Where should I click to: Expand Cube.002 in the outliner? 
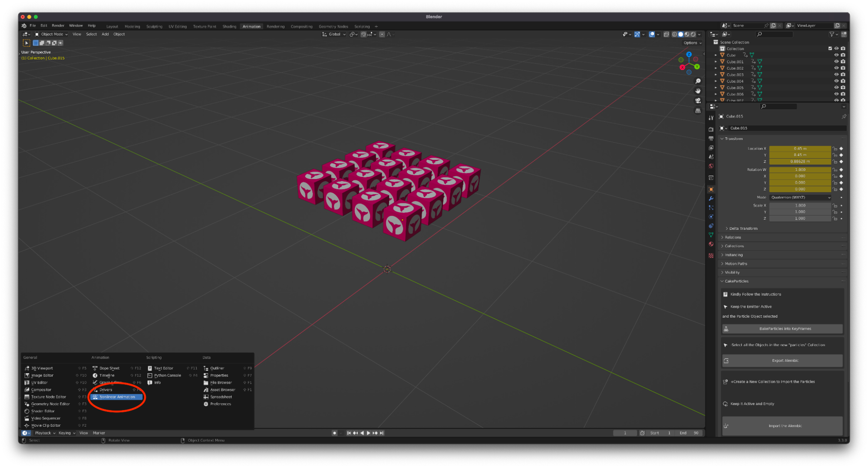[716, 68]
